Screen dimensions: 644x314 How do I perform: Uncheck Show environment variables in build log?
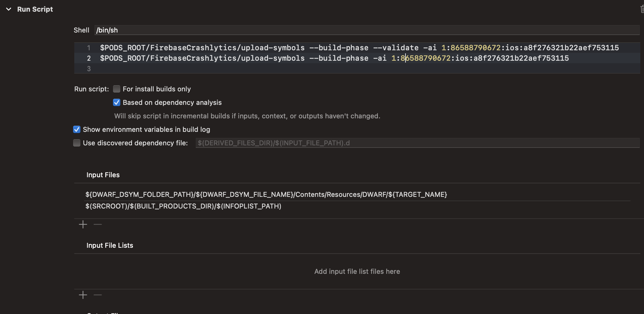(77, 129)
